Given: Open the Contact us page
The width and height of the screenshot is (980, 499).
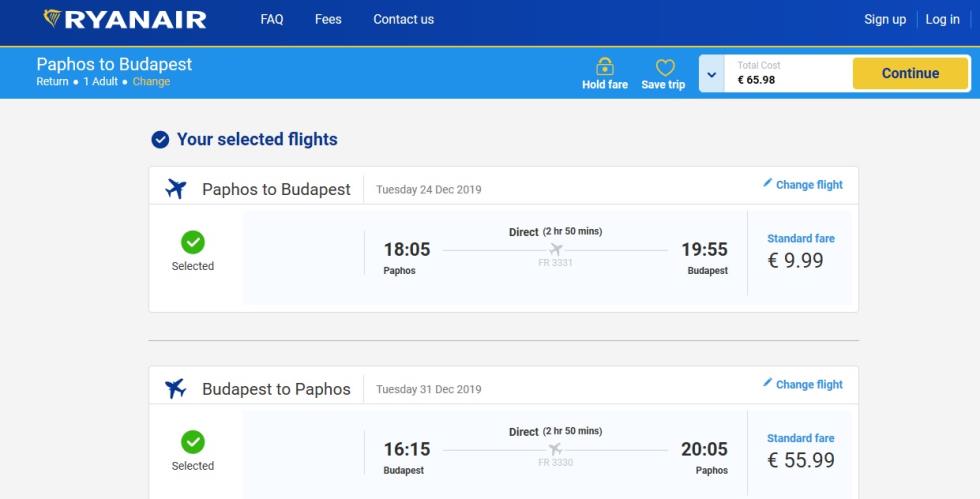Looking at the screenshot, I should click(x=404, y=19).
